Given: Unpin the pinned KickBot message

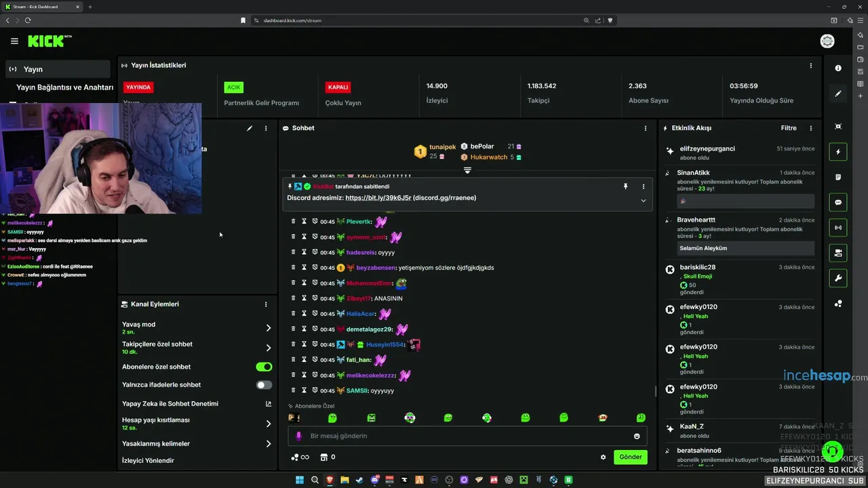Looking at the screenshot, I should [625, 186].
